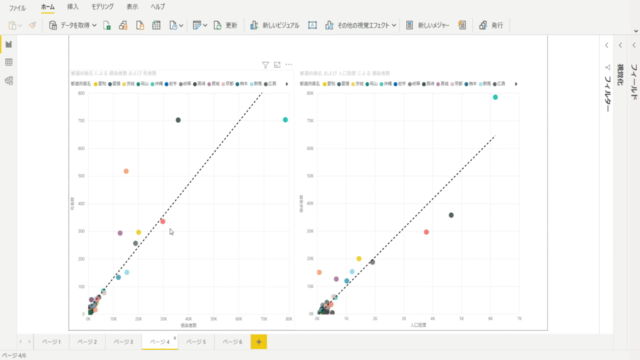Click the Text Box icon

[x=312, y=25]
